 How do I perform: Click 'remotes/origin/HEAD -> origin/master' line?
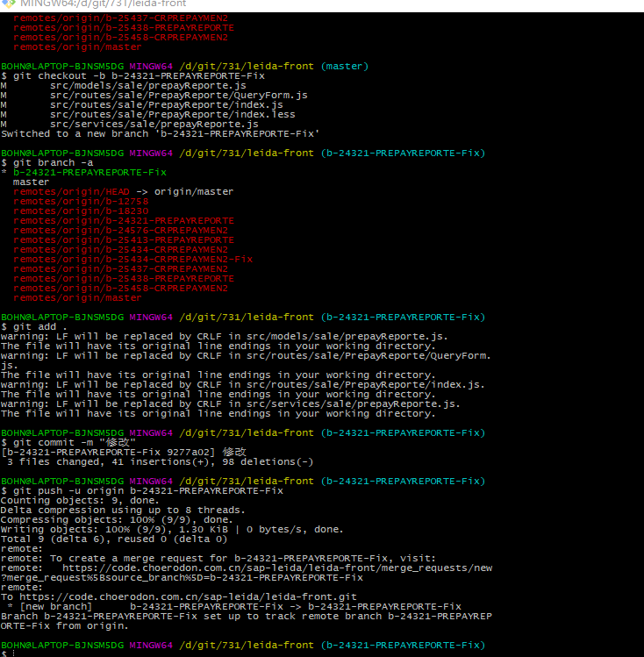pyautogui.click(x=123, y=191)
